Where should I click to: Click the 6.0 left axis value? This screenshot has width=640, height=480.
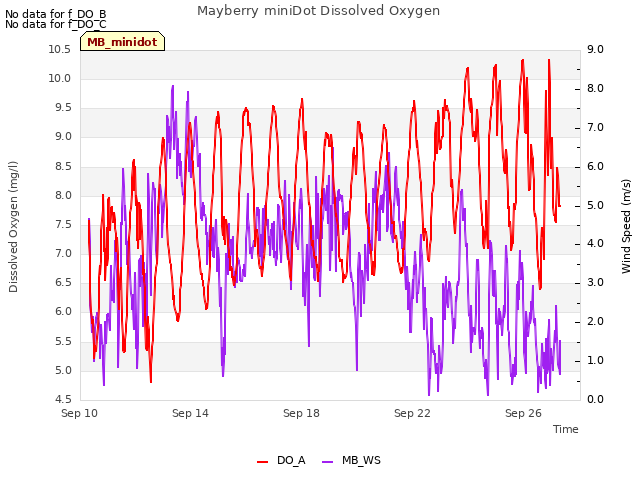click(63, 311)
